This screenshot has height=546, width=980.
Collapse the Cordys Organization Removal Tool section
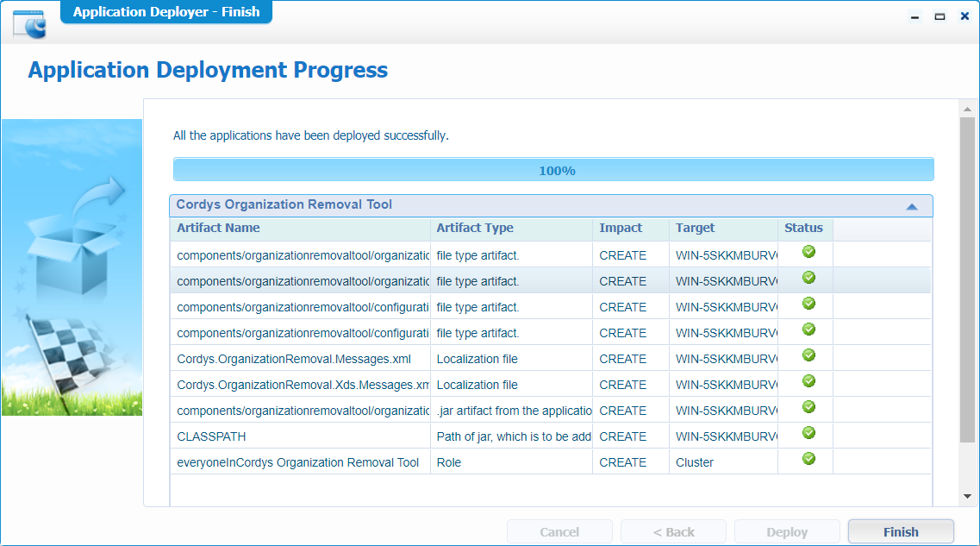click(x=913, y=205)
